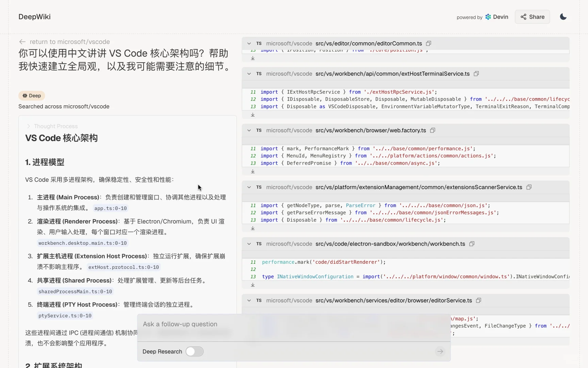Open the app.ts:0-10 code reference
The image size is (588, 368).
point(110,208)
